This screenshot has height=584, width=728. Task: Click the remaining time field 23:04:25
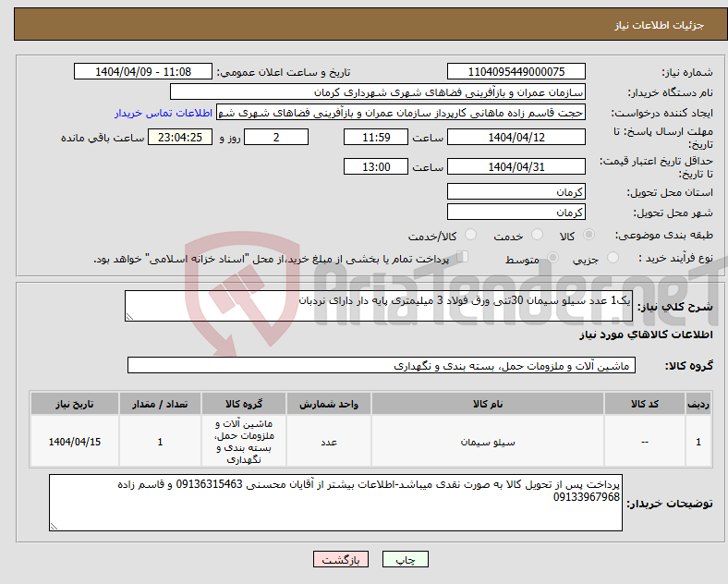click(x=180, y=137)
